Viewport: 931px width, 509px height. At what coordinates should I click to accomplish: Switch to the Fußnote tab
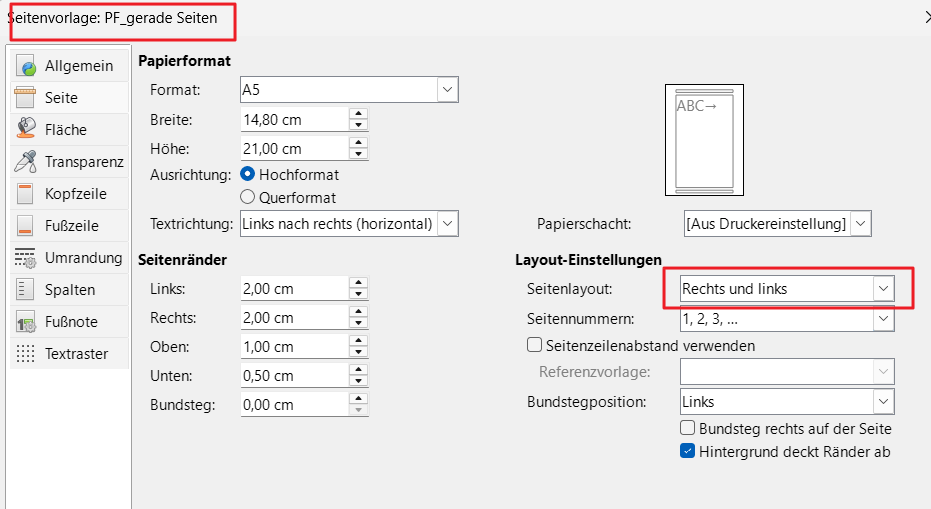69,322
